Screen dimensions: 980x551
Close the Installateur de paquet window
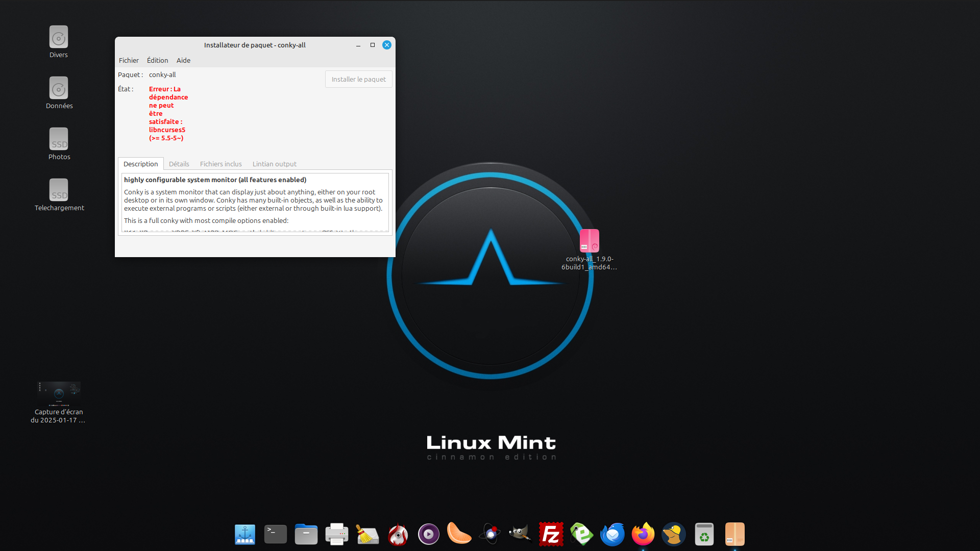(387, 45)
